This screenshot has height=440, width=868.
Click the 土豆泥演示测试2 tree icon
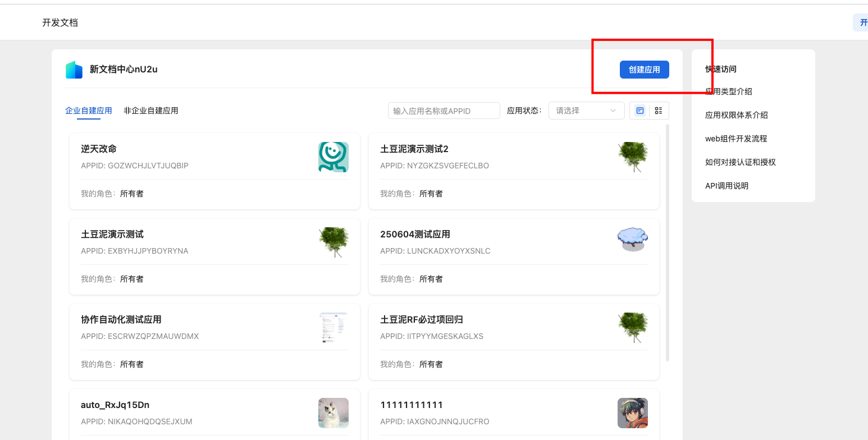(633, 157)
